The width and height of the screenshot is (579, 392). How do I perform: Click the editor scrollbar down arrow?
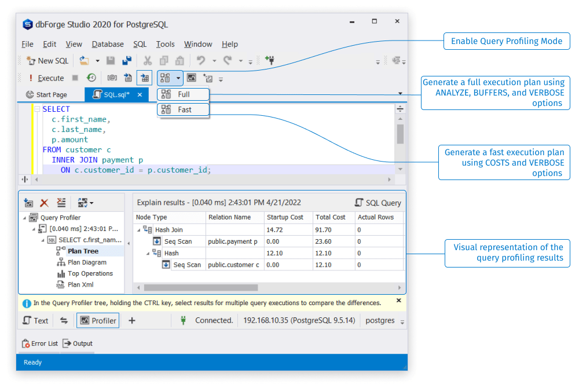400,170
